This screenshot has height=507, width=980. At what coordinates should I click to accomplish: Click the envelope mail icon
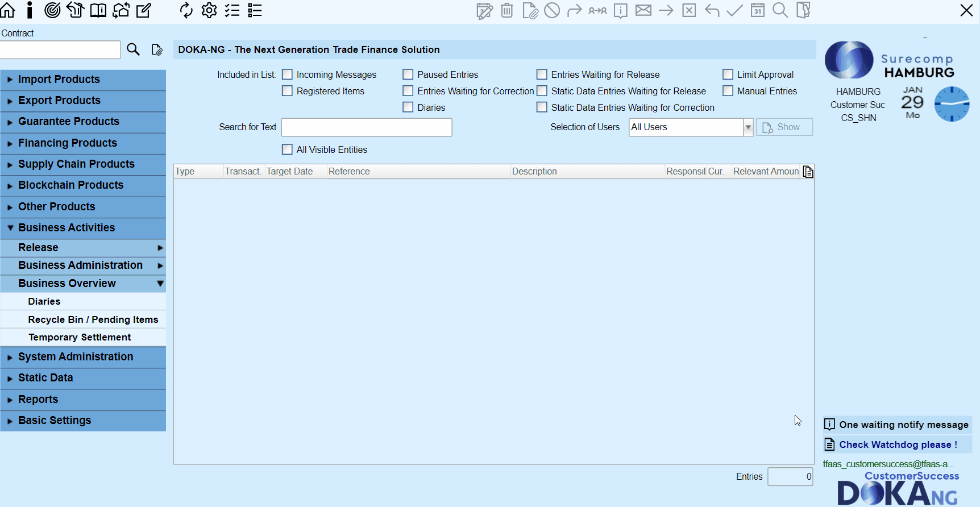click(643, 10)
